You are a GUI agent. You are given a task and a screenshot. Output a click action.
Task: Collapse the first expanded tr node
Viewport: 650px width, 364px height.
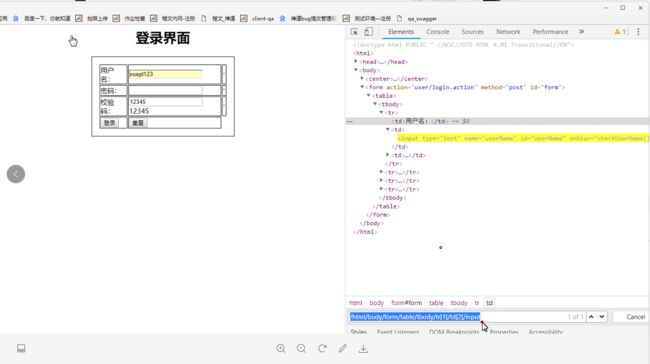pyautogui.click(x=381, y=112)
